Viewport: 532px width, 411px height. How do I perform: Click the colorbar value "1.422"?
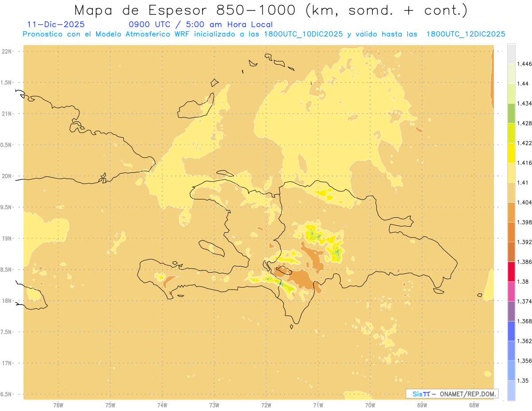click(x=524, y=143)
